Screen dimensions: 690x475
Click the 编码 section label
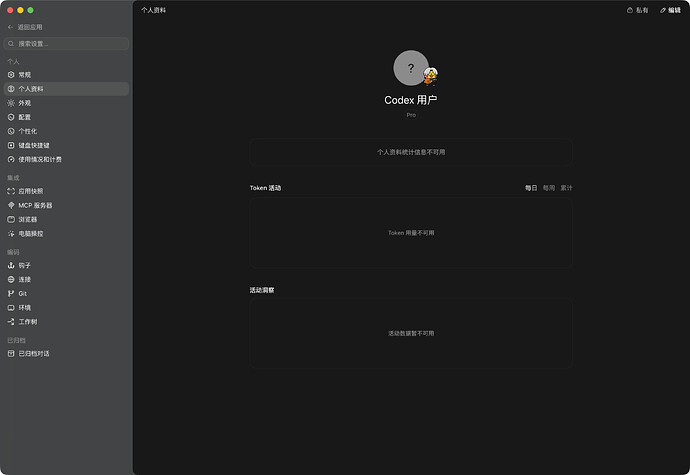coord(13,252)
